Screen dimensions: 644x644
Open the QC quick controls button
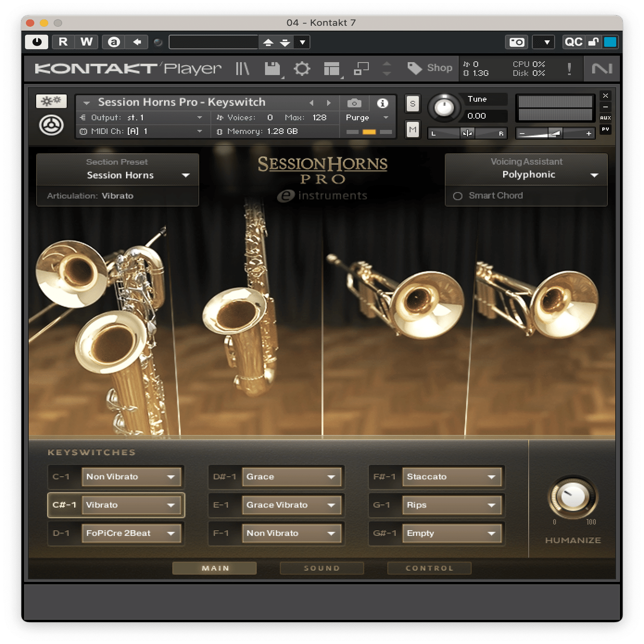[x=574, y=42]
